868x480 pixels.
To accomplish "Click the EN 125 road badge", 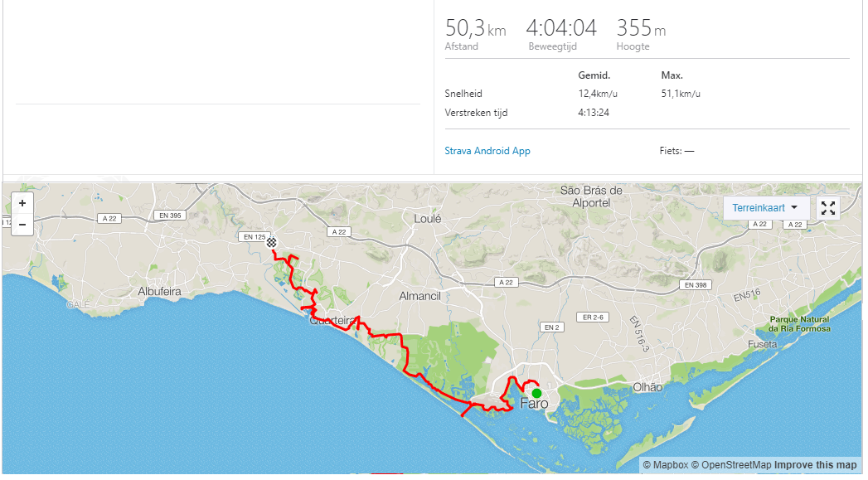I will pyautogui.click(x=255, y=237).
